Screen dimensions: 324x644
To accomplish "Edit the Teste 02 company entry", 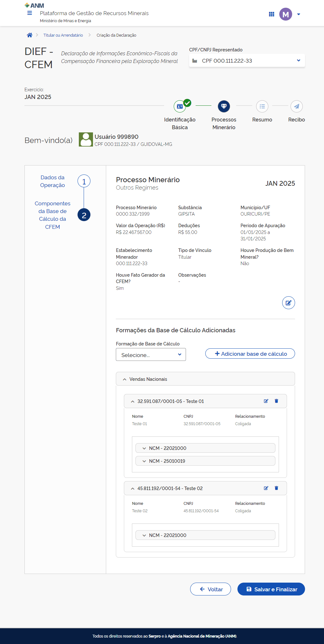I will coord(266,488).
